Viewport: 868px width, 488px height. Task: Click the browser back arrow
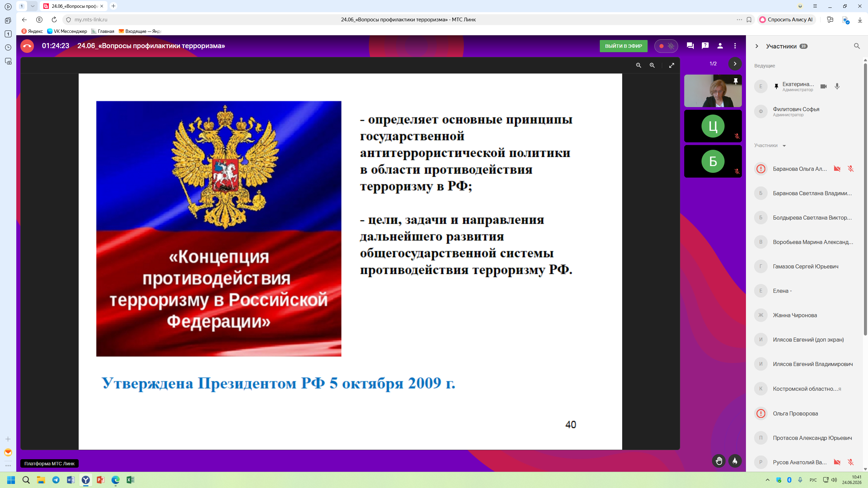coord(24,20)
